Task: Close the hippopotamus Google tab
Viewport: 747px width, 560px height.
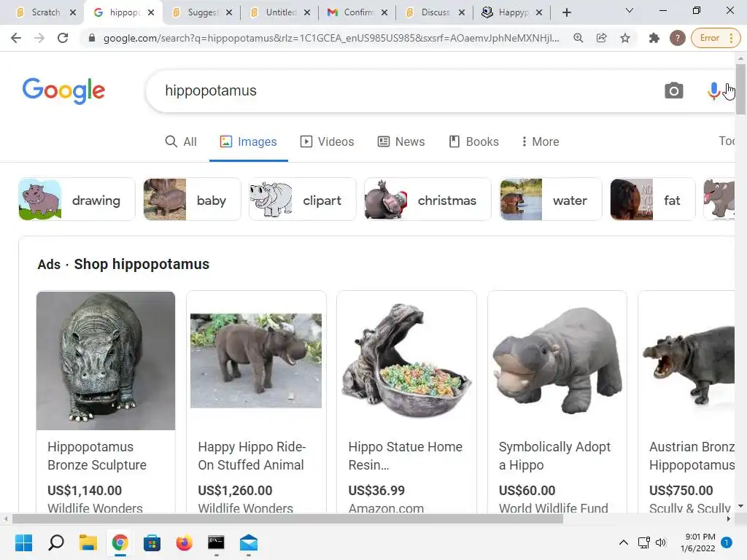Action: pyautogui.click(x=151, y=13)
